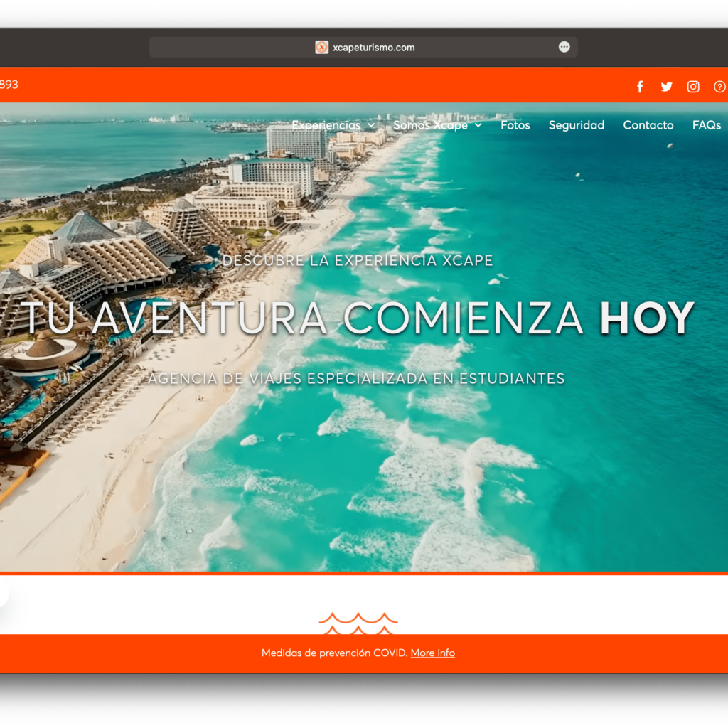Click the help question mark icon

pyautogui.click(x=720, y=87)
